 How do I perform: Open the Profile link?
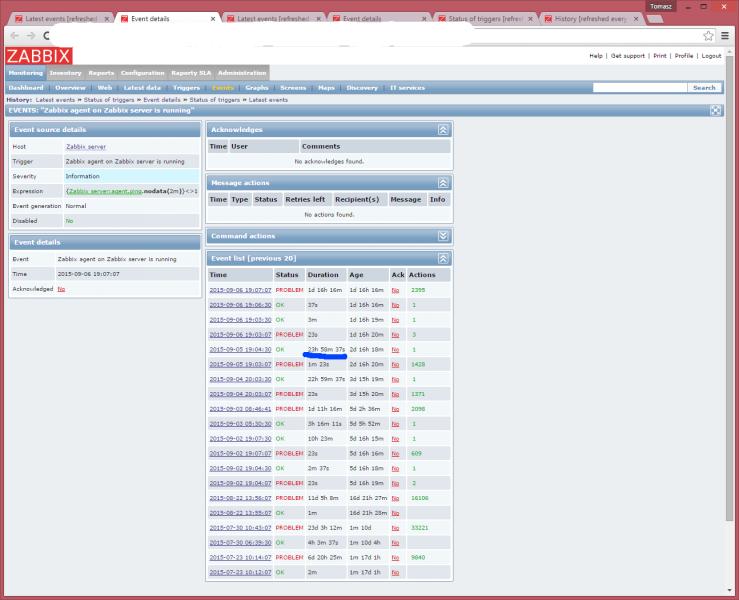click(683, 56)
